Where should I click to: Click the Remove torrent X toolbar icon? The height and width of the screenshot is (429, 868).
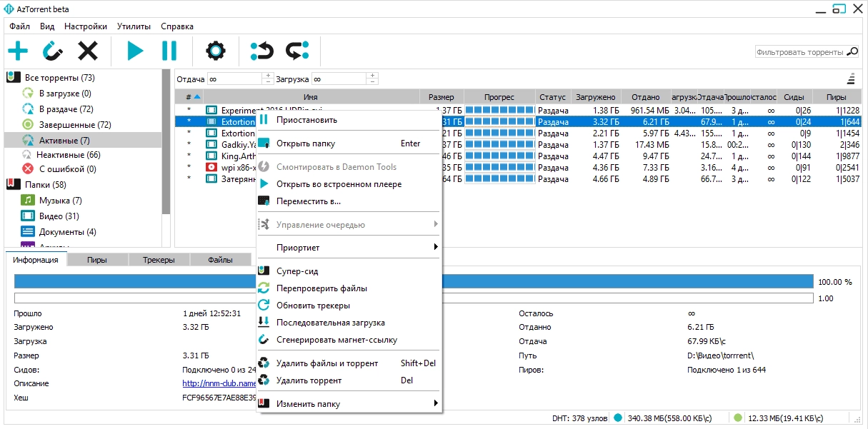(x=88, y=51)
